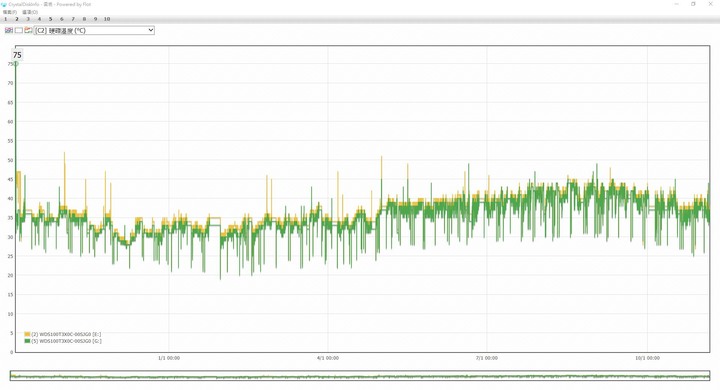This screenshot has width=720, height=390.
Task: Select disk number 2 in the number bar
Action: 17,19
